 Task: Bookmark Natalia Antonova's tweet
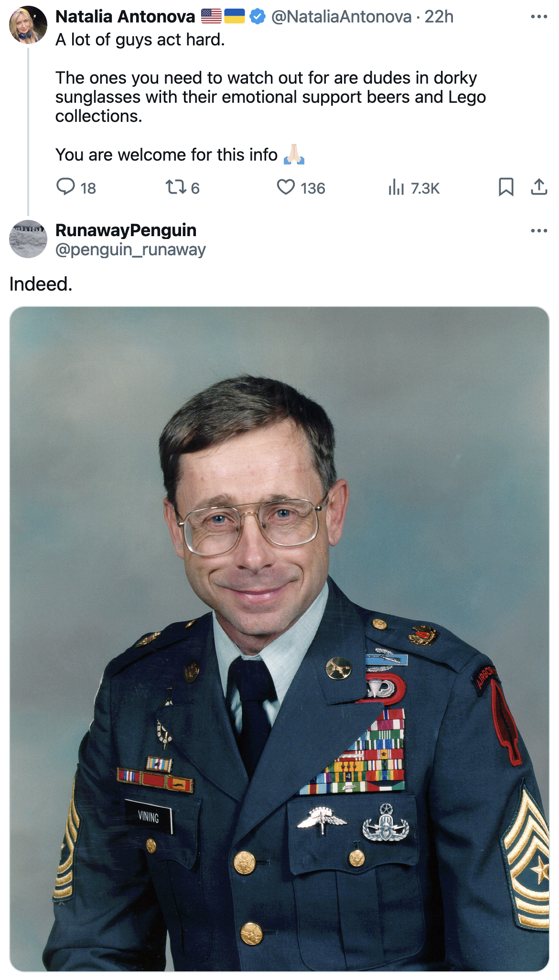pos(506,187)
